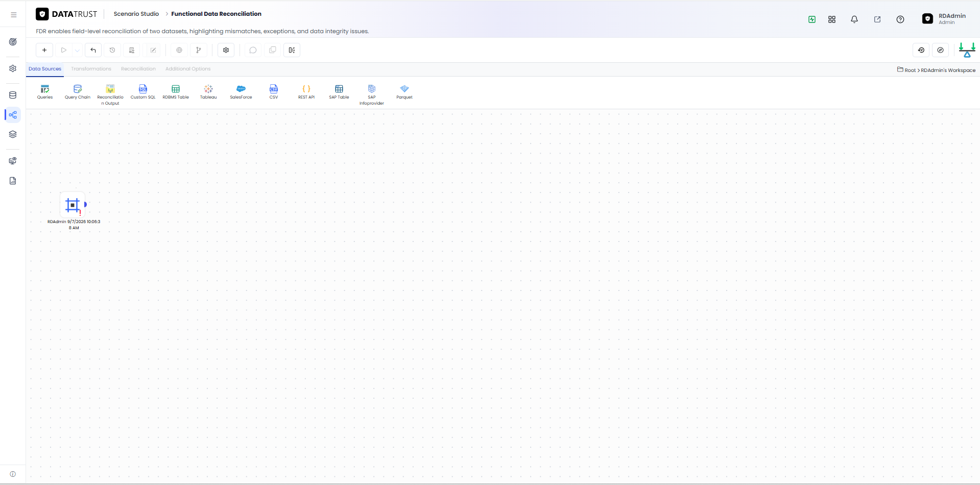Open the report icon in left sidebar
The height and width of the screenshot is (485, 980).
coord(13,181)
